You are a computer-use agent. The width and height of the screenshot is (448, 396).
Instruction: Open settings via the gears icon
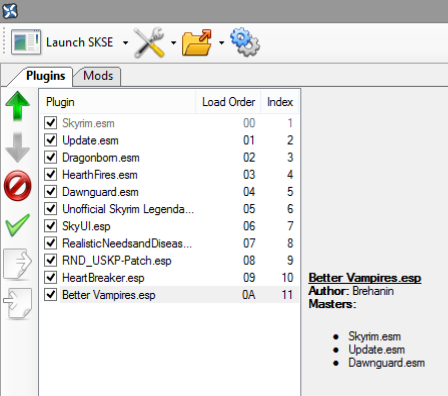(x=245, y=42)
